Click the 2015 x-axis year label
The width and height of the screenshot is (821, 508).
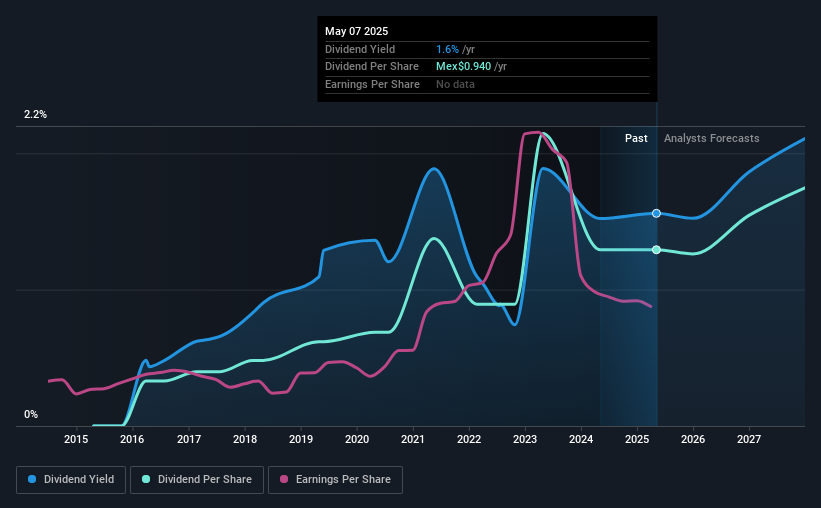click(76, 439)
